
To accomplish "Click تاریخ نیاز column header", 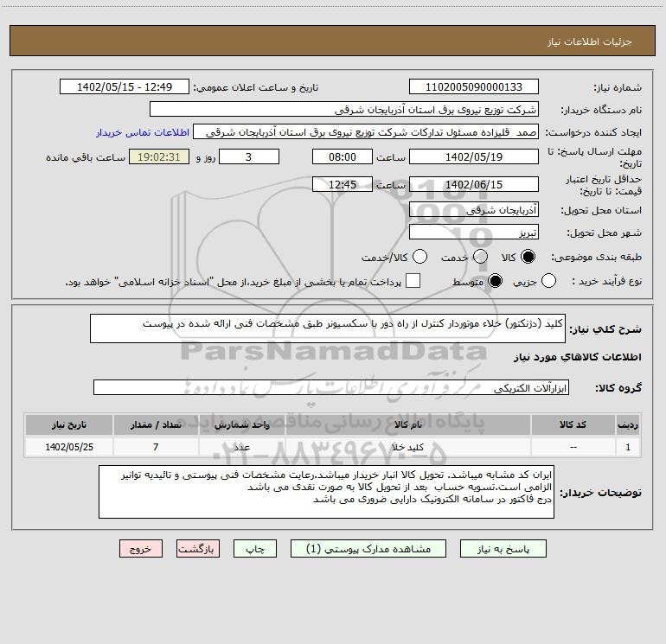I will coord(69,424).
